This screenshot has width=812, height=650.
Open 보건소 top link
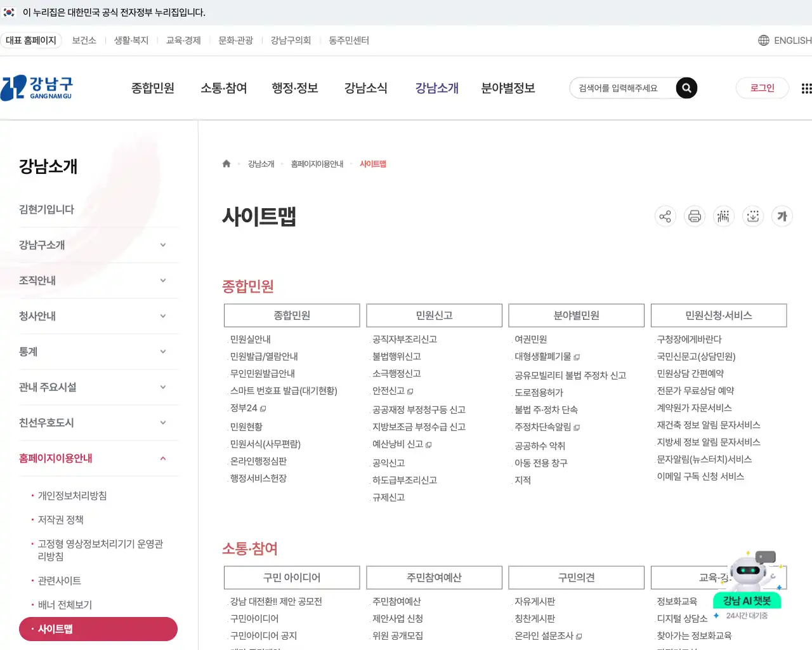(x=84, y=40)
